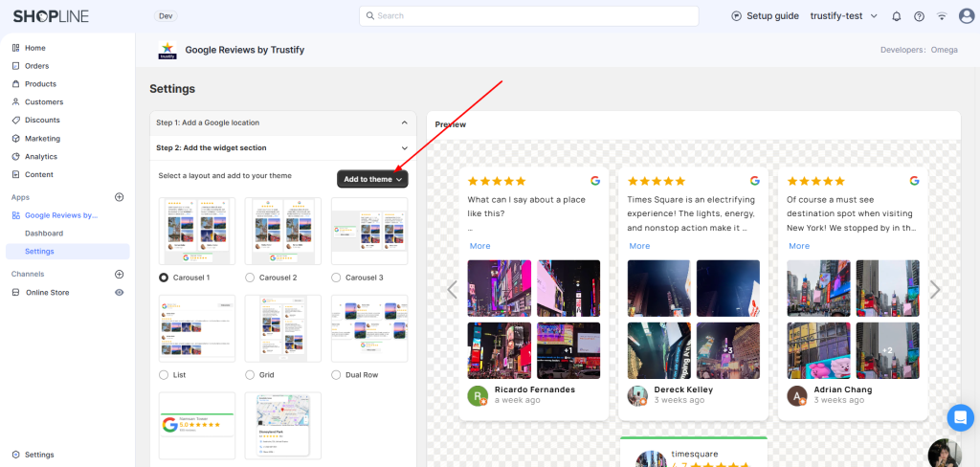Screen dimensions: 980x467
Task: Click the bottom Settings gear icon
Action: tap(15, 455)
